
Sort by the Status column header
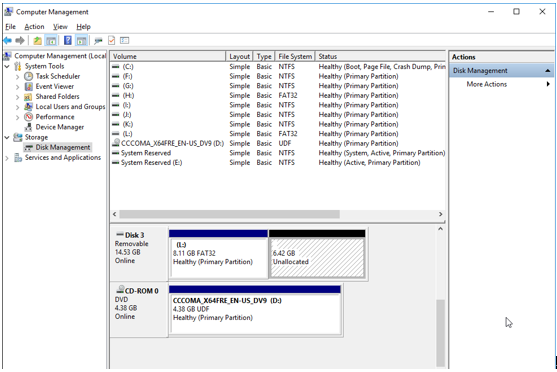[380, 56]
